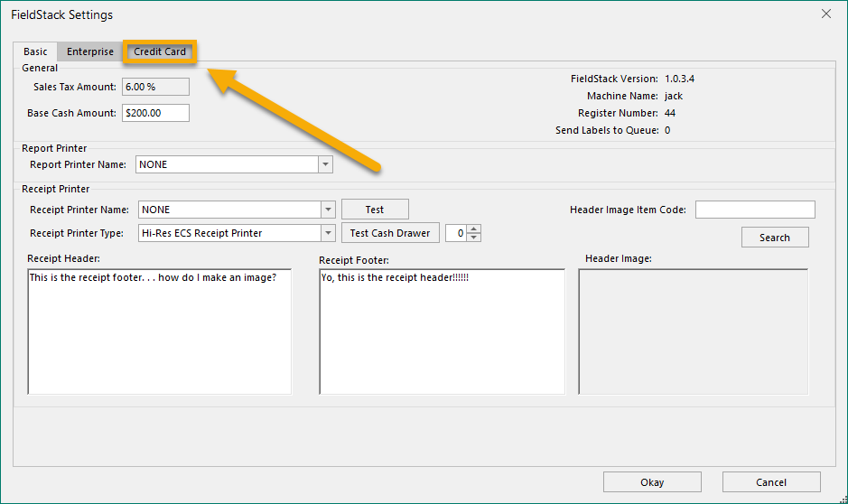Click the Header Image preview box
This screenshot has height=504, width=848.
pyautogui.click(x=694, y=331)
